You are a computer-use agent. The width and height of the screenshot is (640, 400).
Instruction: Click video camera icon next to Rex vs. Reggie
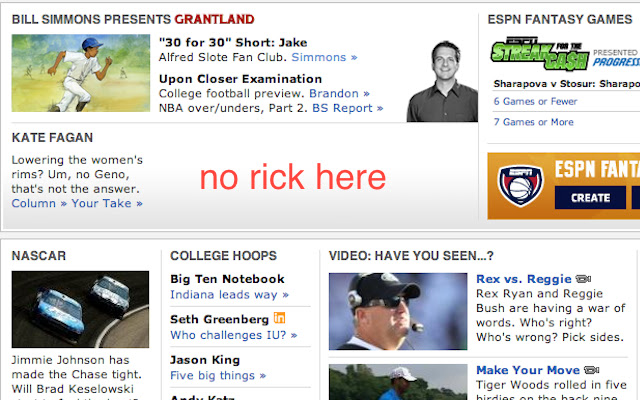(583, 279)
